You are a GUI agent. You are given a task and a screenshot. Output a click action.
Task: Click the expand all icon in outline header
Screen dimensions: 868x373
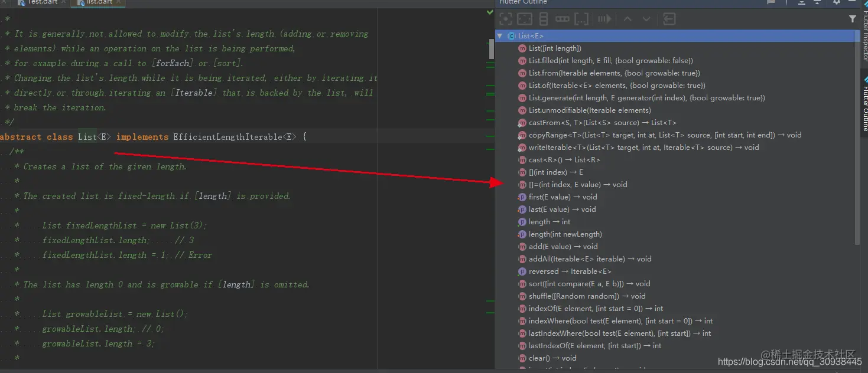(x=802, y=2)
